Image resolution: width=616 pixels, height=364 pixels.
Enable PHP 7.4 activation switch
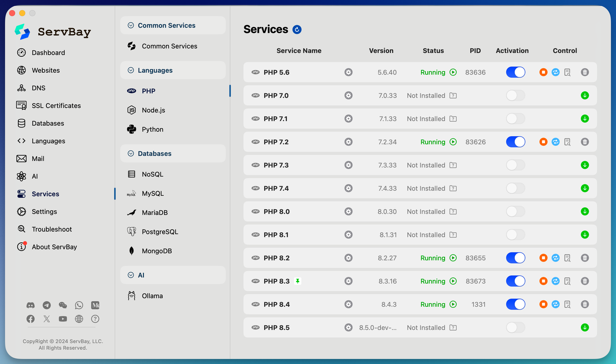[x=515, y=188]
